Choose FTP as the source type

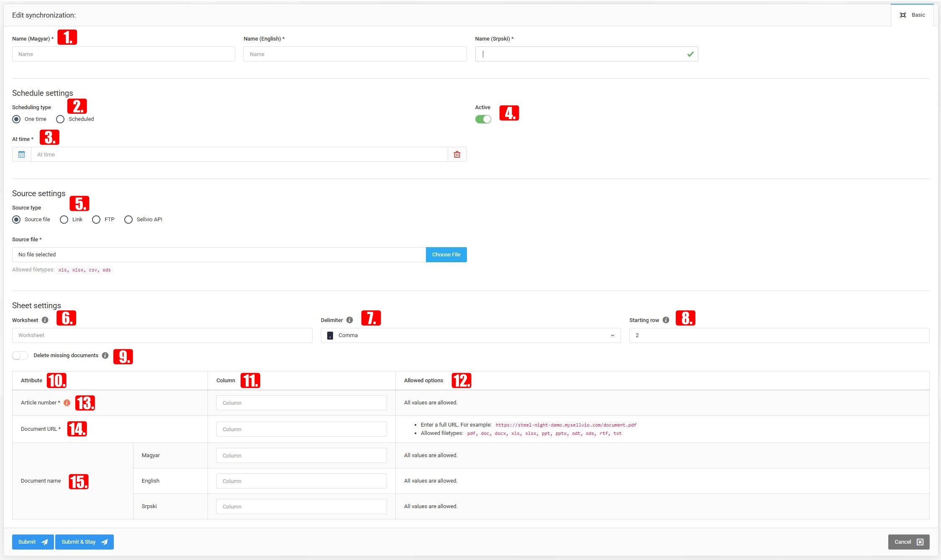coord(96,220)
